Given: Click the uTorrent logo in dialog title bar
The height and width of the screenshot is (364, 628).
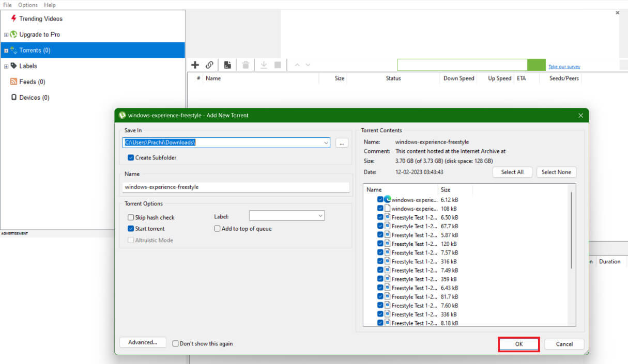Looking at the screenshot, I should [122, 115].
